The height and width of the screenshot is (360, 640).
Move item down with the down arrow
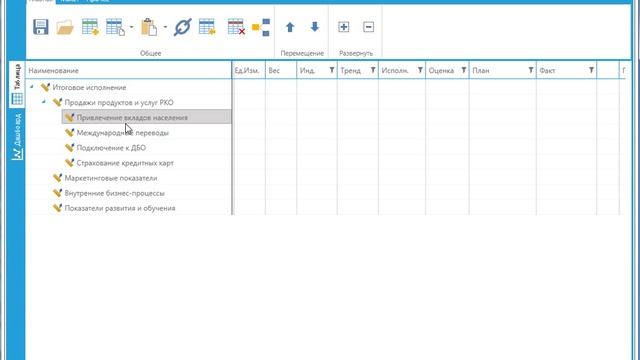[315, 27]
